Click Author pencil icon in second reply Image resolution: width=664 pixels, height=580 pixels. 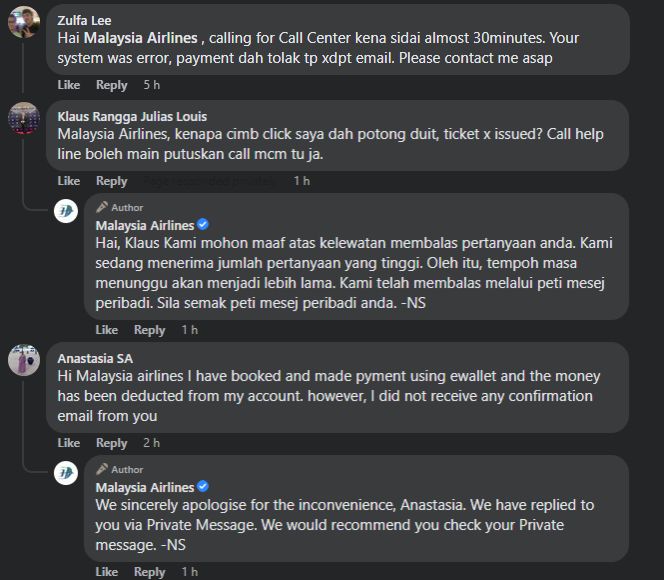102,469
